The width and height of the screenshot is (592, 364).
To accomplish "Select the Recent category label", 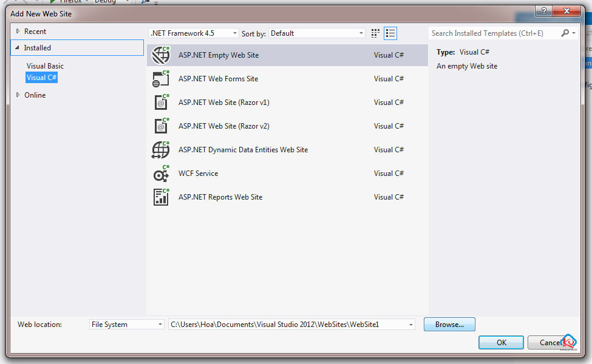I will pyautogui.click(x=35, y=32).
